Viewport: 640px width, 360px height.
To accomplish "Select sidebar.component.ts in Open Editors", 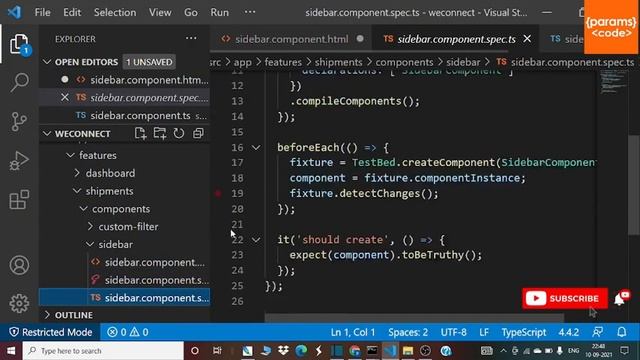I will coord(141,116).
